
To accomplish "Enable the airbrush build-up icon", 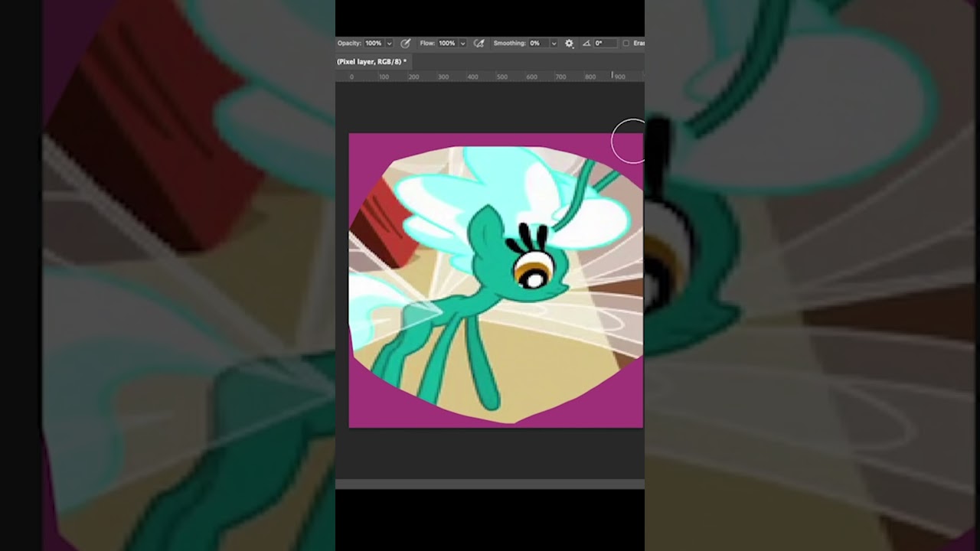I will (x=479, y=44).
